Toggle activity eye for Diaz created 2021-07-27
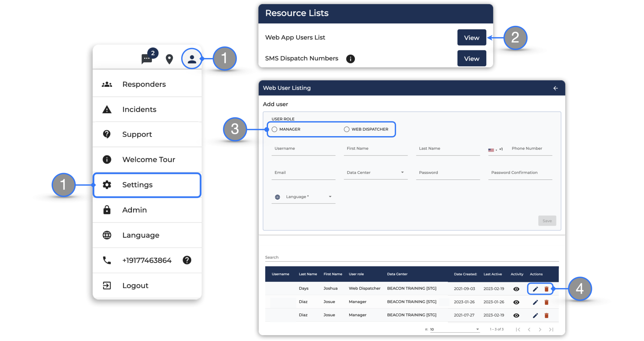The width and height of the screenshot is (644, 341). coord(517,316)
